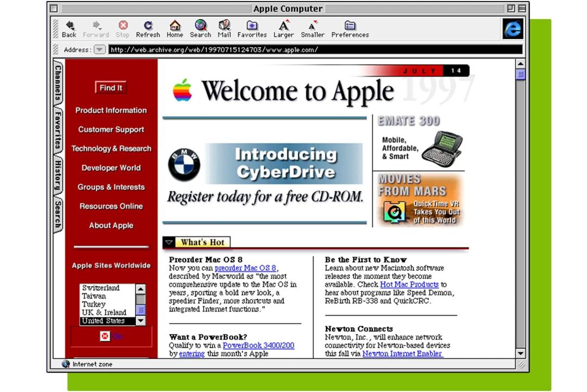Select UK & Ireland in the list

107,312
